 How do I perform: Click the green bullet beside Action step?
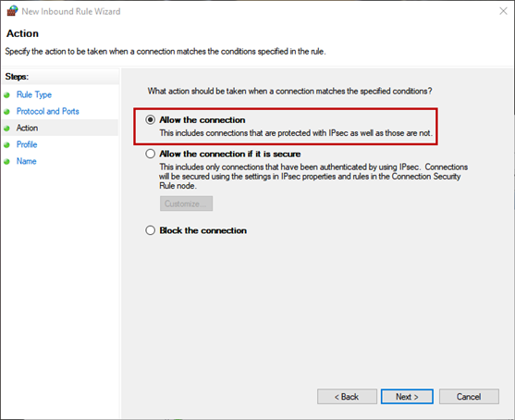point(6,129)
